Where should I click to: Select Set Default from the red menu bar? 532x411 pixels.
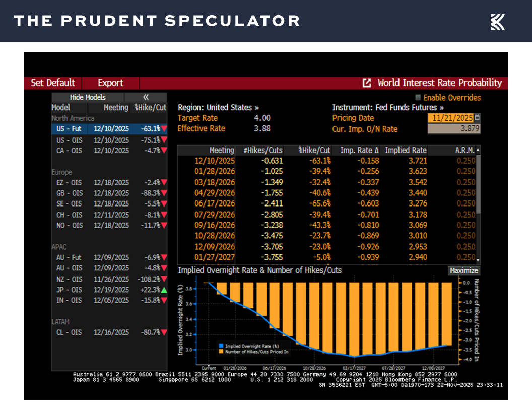52,83
